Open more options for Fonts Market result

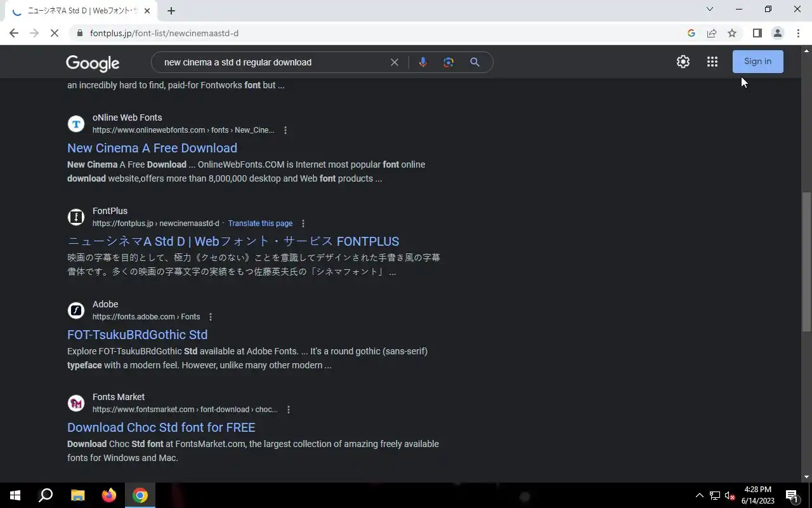point(289,410)
